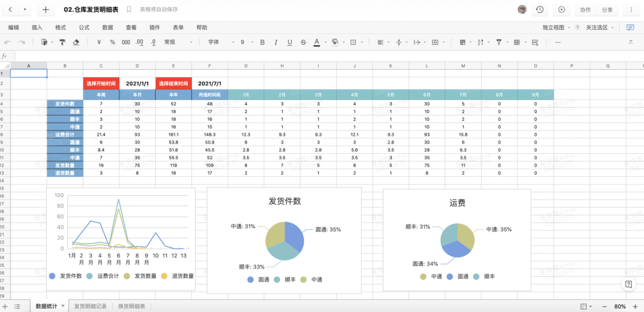Screen dimensions: 644x312
Task: Open the 编辑 menu
Action: click(14, 27)
